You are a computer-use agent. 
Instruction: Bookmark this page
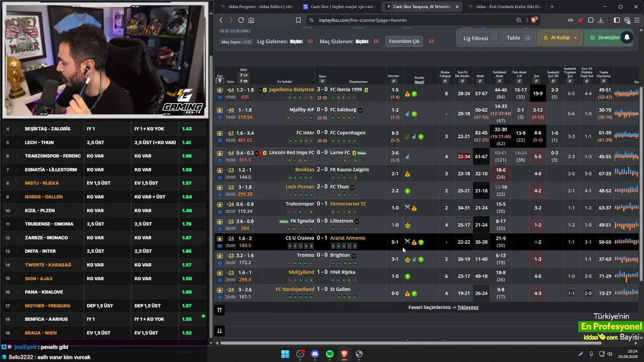pyautogui.click(x=298, y=20)
